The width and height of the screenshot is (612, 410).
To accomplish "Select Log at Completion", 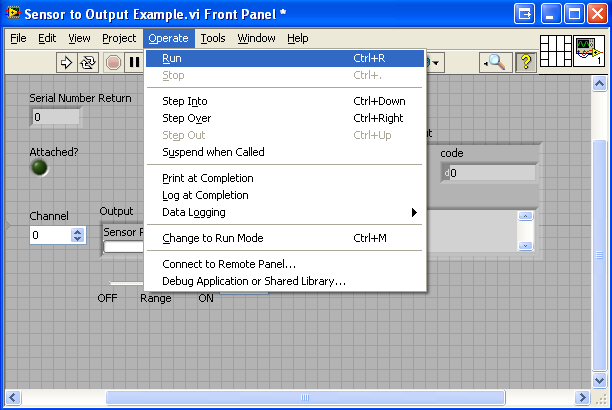I will click(284, 195).
